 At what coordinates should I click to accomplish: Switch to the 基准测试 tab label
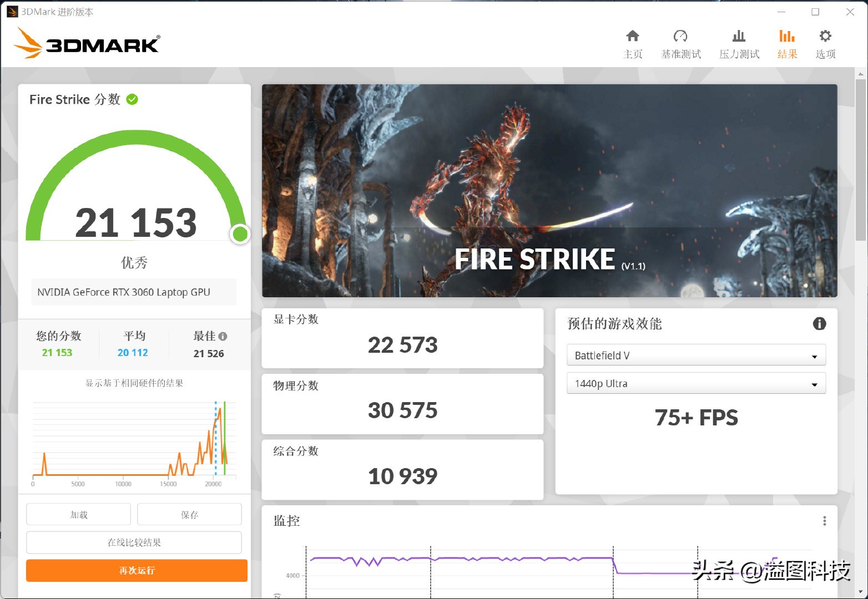click(681, 54)
